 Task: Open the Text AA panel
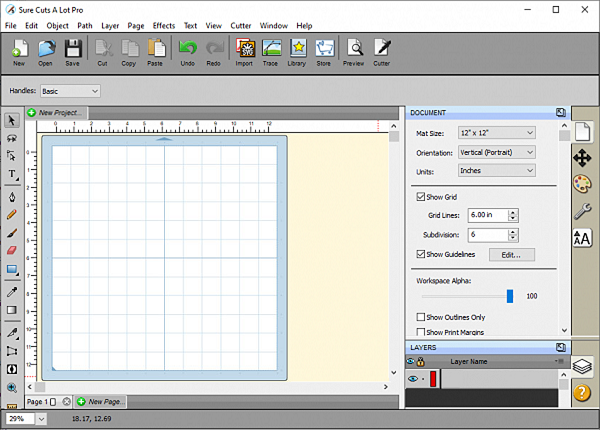pos(582,238)
